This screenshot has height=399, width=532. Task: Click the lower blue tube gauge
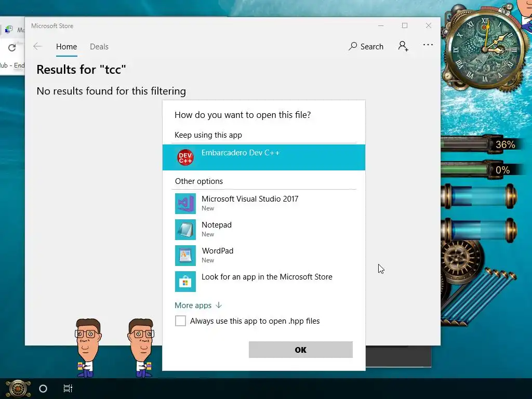480,230
